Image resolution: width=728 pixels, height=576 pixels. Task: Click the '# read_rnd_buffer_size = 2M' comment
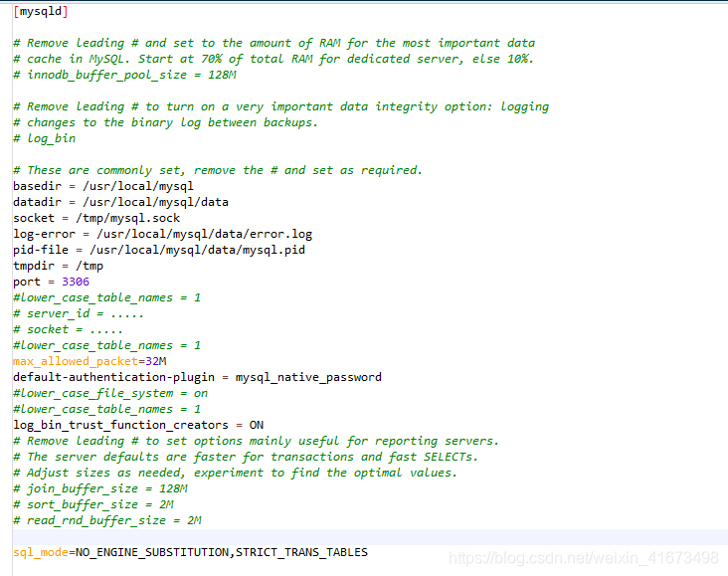[x=107, y=520]
